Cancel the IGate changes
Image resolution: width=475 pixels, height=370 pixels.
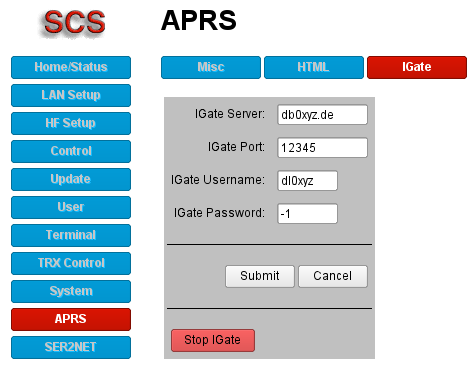pos(333,276)
